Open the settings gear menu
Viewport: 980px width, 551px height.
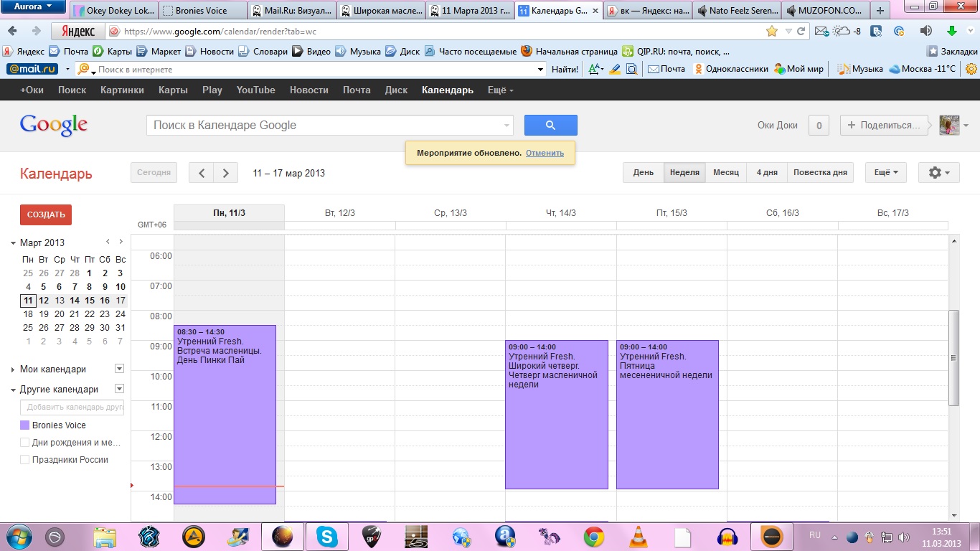coord(938,173)
